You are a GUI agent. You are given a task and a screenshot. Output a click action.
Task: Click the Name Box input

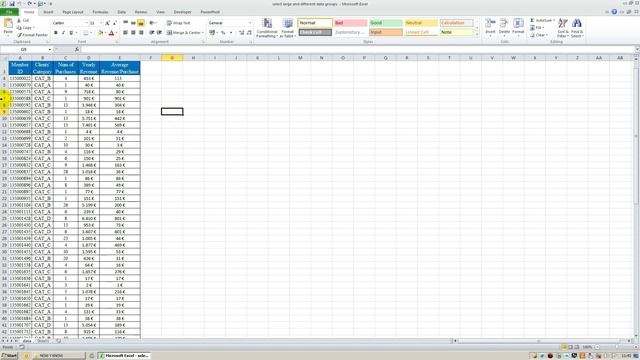click(x=24, y=49)
